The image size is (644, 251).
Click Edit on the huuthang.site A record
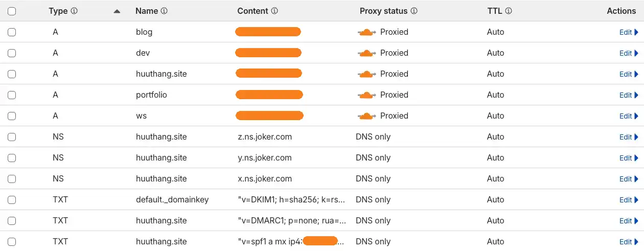(x=629, y=74)
